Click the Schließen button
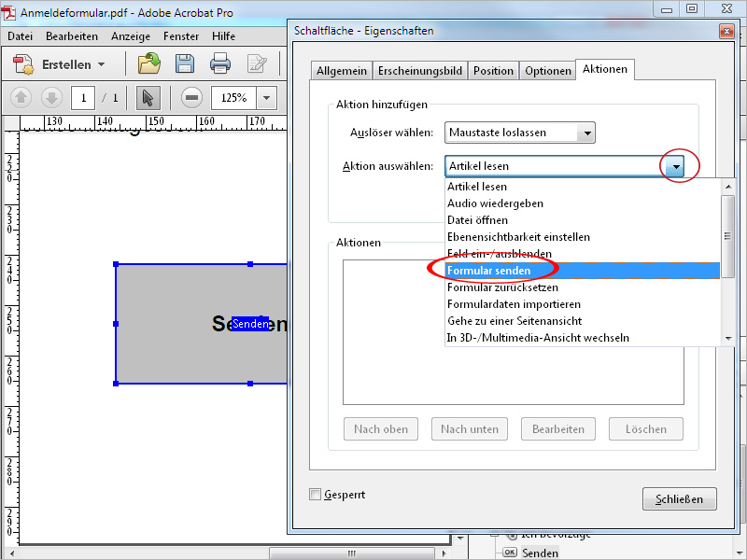The width and height of the screenshot is (747, 560). point(679,499)
